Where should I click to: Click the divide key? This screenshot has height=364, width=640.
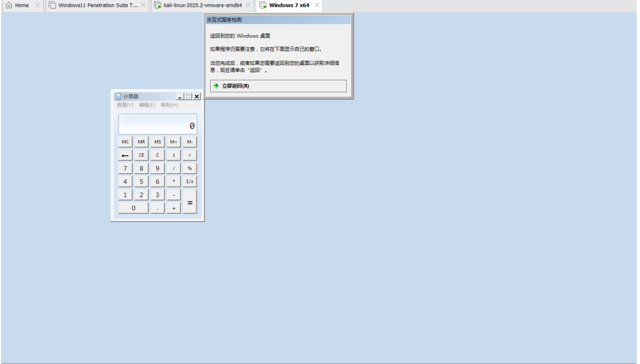[x=174, y=168]
